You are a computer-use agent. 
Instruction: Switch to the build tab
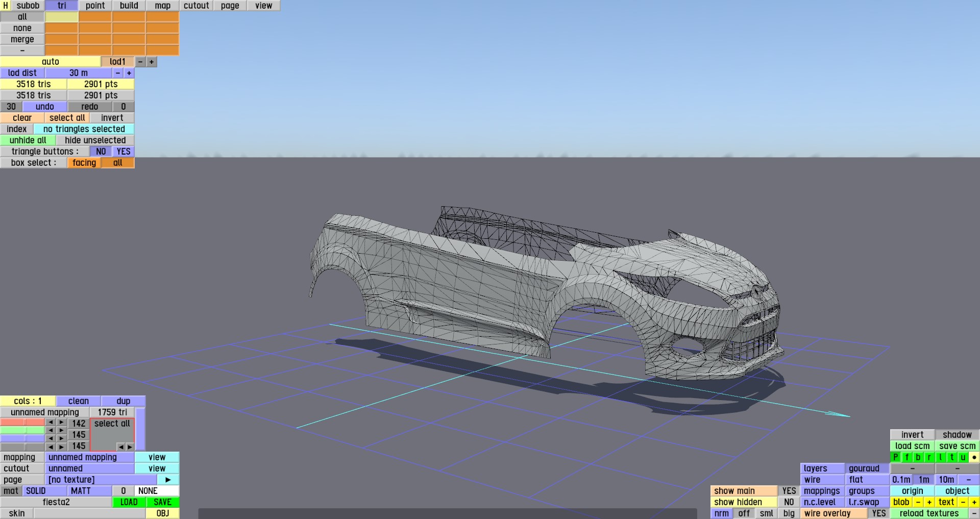click(129, 6)
